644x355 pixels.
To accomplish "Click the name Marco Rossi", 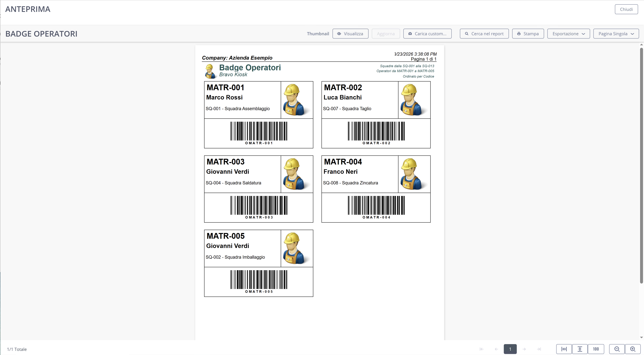I will [x=224, y=97].
